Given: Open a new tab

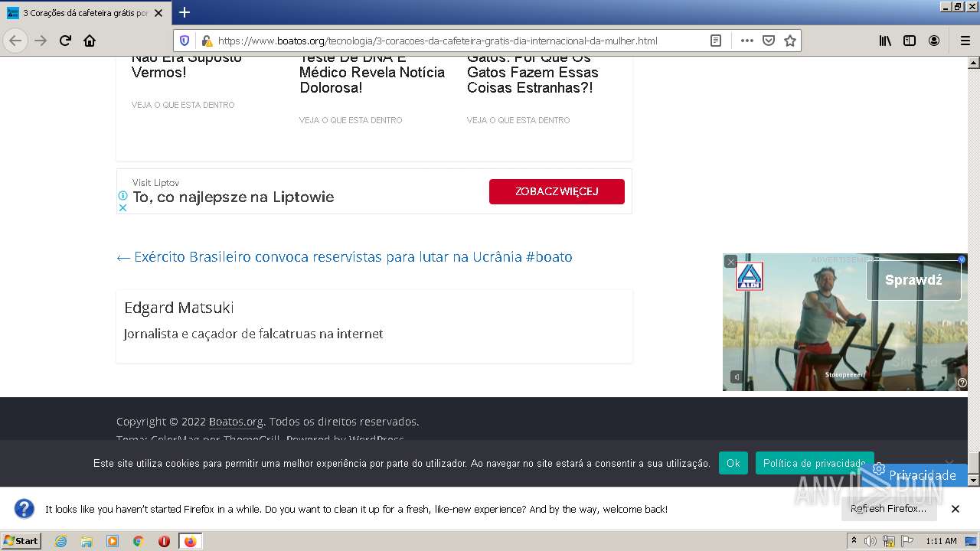Looking at the screenshot, I should [184, 12].
